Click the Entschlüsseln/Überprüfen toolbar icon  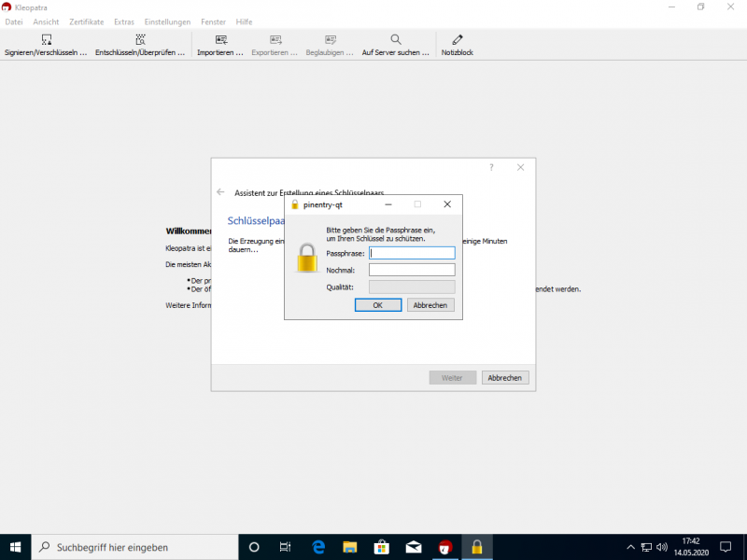click(140, 40)
